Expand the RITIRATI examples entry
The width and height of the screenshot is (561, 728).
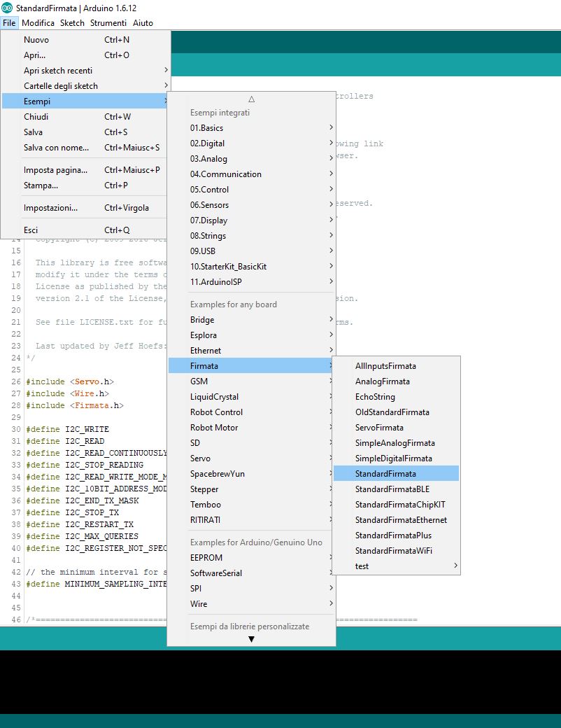(x=252, y=519)
